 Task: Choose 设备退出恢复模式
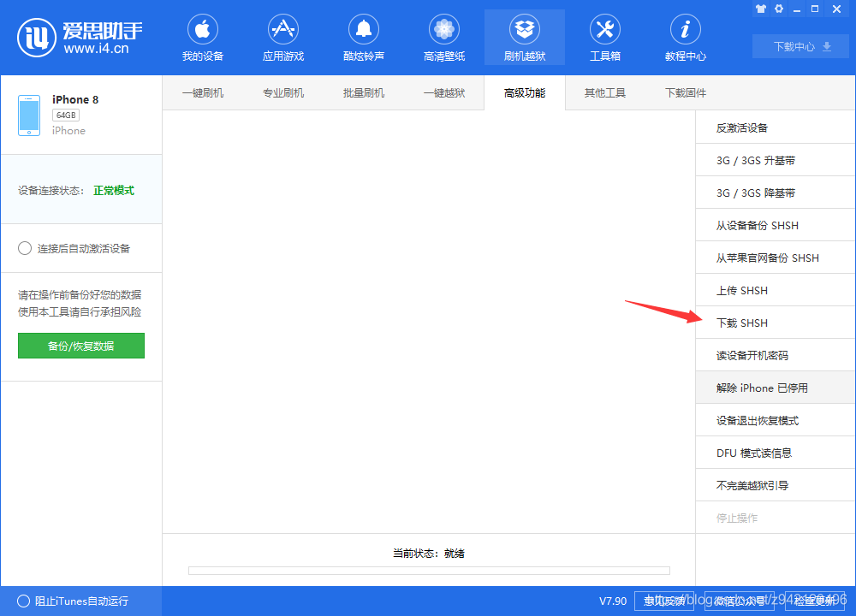click(776, 420)
